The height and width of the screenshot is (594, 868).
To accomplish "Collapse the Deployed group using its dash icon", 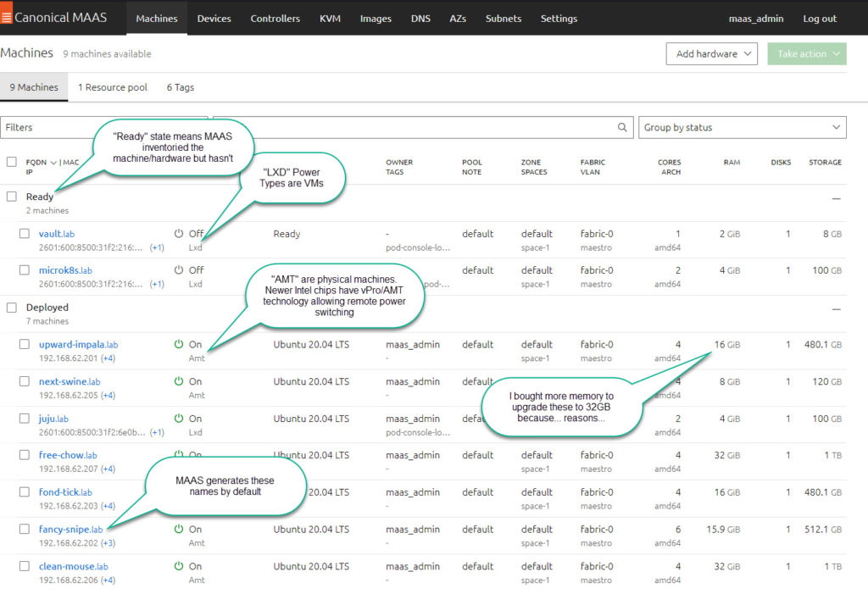I will (836, 309).
